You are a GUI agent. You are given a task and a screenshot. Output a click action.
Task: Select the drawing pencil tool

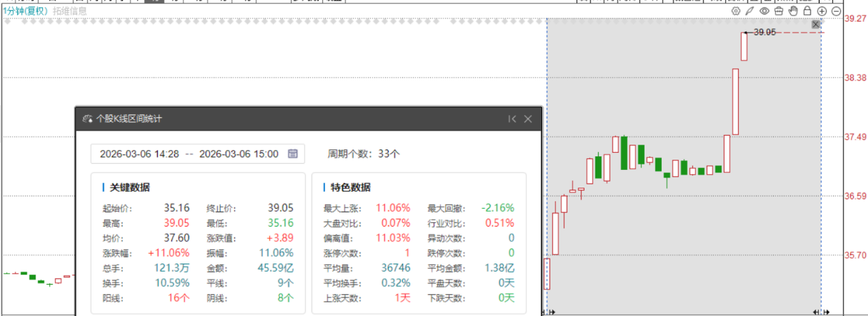pos(750,11)
